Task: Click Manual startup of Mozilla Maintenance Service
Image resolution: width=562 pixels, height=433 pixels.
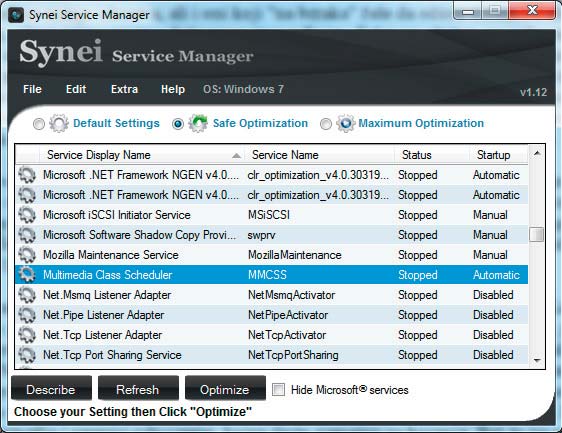Action: tap(490, 255)
